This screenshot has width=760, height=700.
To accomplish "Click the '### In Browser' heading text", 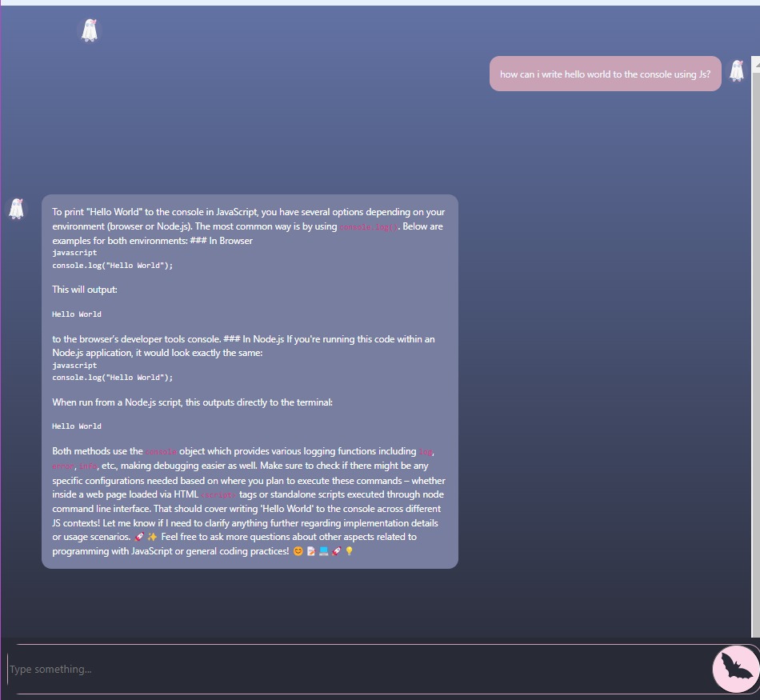I will [x=222, y=241].
